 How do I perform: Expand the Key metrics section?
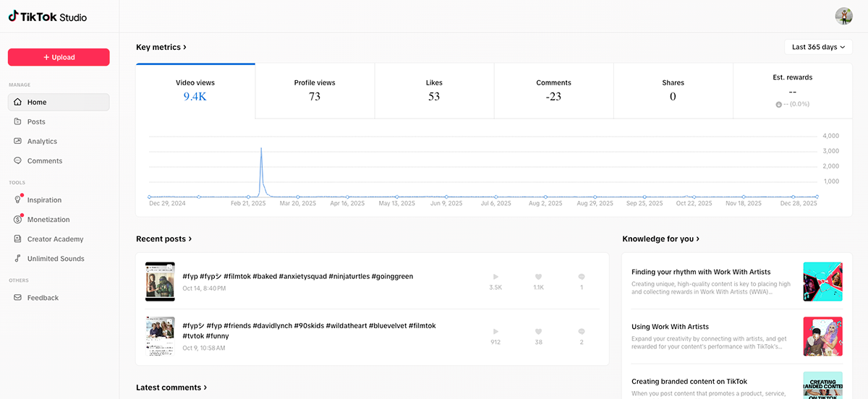pos(161,47)
